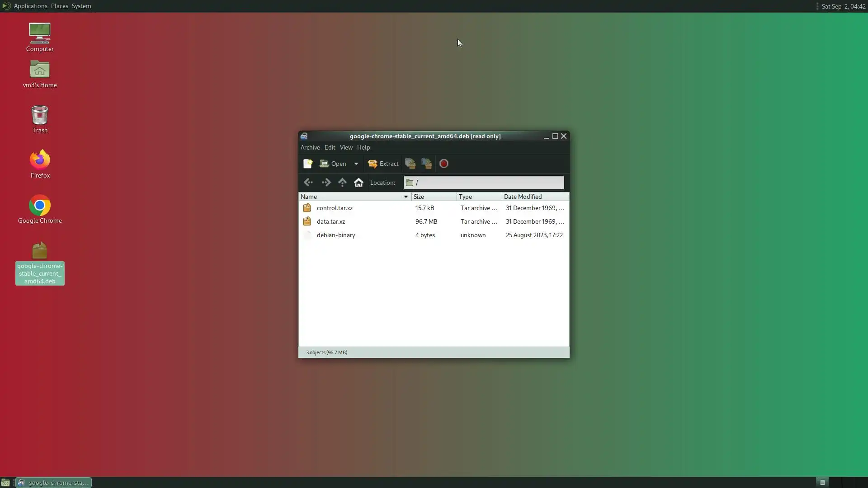Screen dimensions: 868x488
Task: Open the Help menu
Action: [363, 147]
